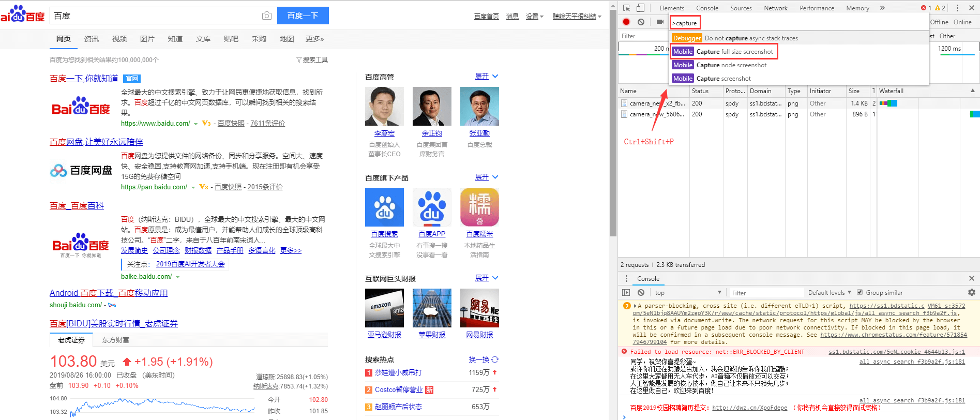Open the 百度_百度百科 result link
Image resolution: width=980 pixels, height=420 pixels.
coord(77,205)
